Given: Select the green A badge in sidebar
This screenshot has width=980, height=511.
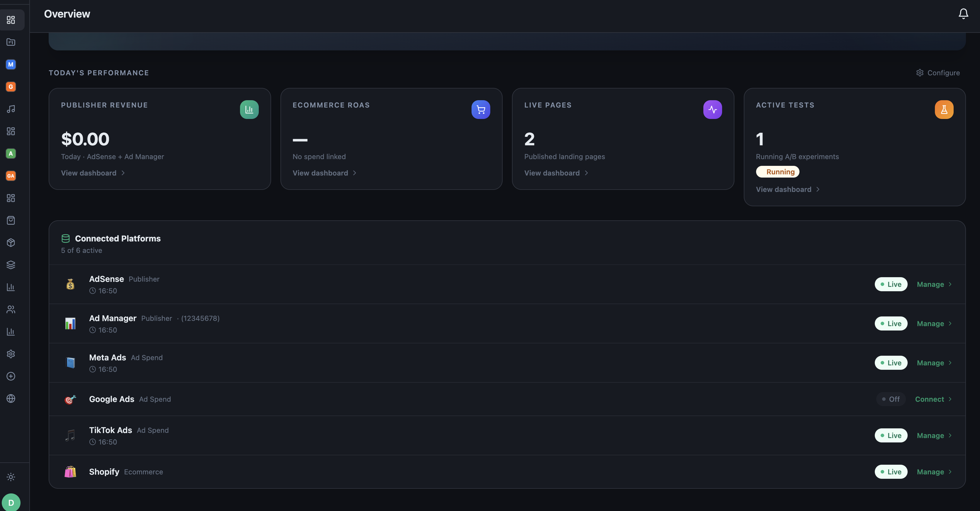Looking at the screenshot, I should pos(11,153).
